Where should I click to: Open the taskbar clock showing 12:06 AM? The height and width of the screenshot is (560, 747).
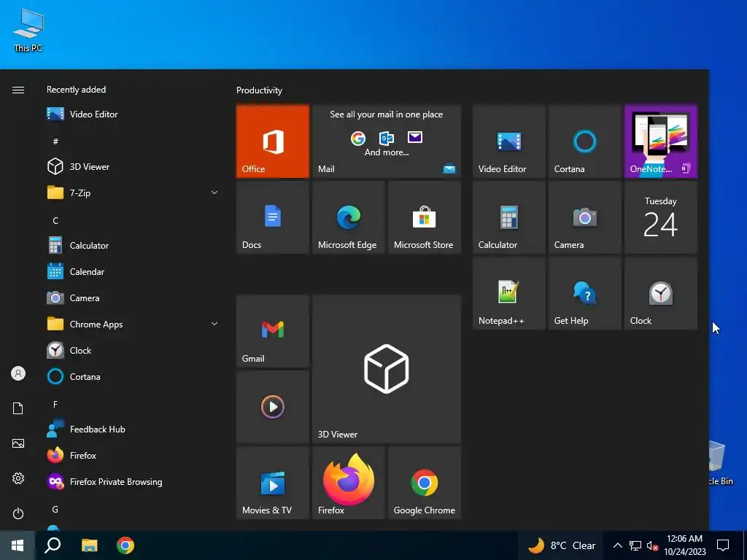(684, 545)
